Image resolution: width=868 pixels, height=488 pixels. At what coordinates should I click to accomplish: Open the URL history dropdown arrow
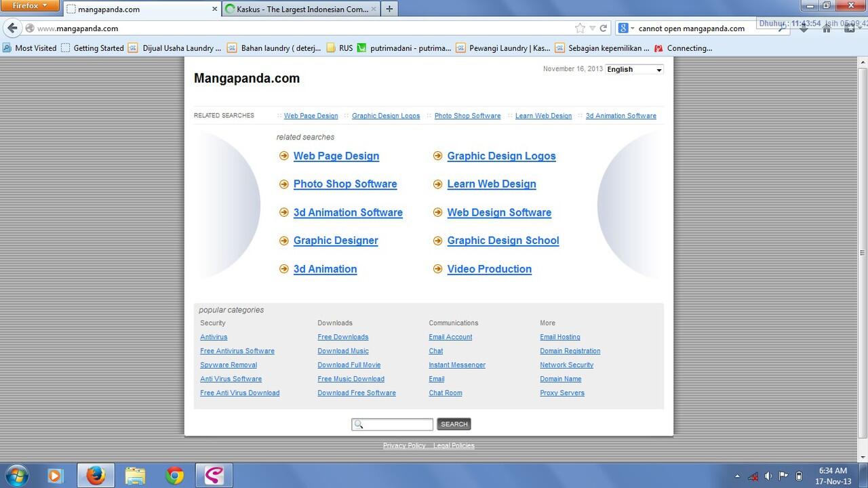[x=592, y=28]
